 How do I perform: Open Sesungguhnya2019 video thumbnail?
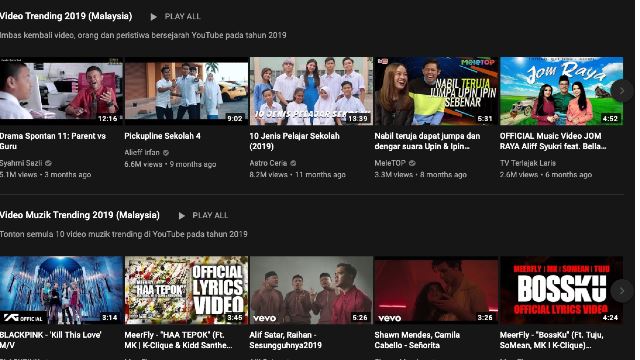click(x=311, y=290)
